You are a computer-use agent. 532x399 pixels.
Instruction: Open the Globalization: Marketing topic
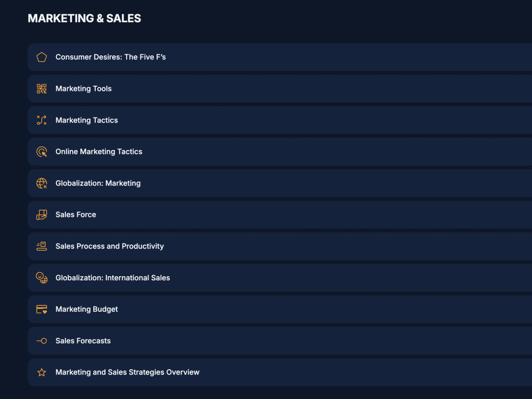[280, 183]
